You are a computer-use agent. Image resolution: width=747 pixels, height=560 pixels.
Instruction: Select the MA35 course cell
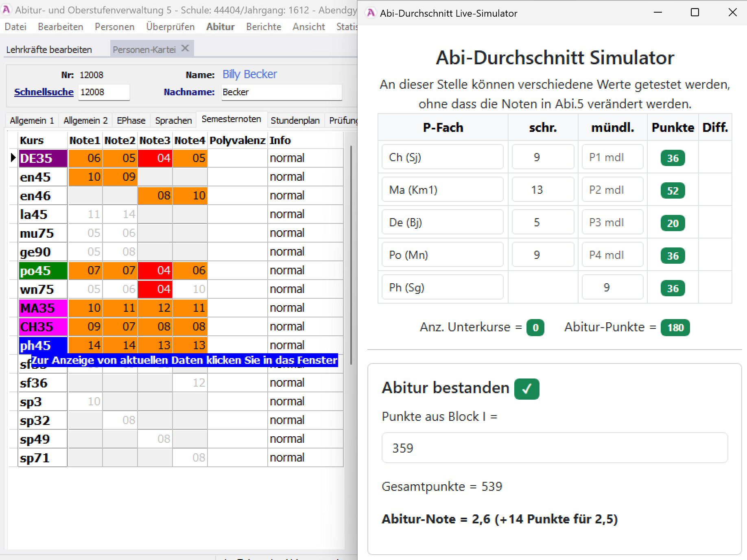point(43,308)
